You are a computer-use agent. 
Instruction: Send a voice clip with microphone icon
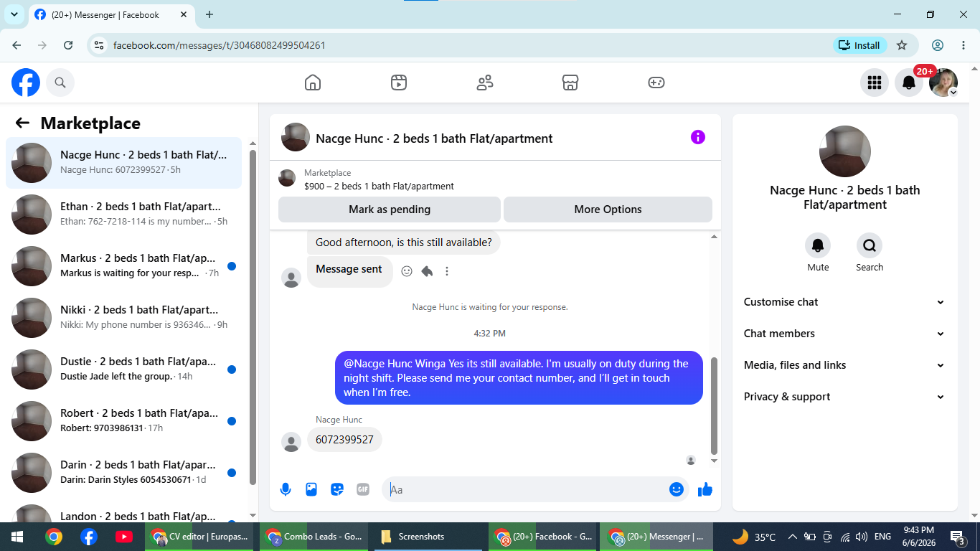pyautogui.click(x=286, y=489)
